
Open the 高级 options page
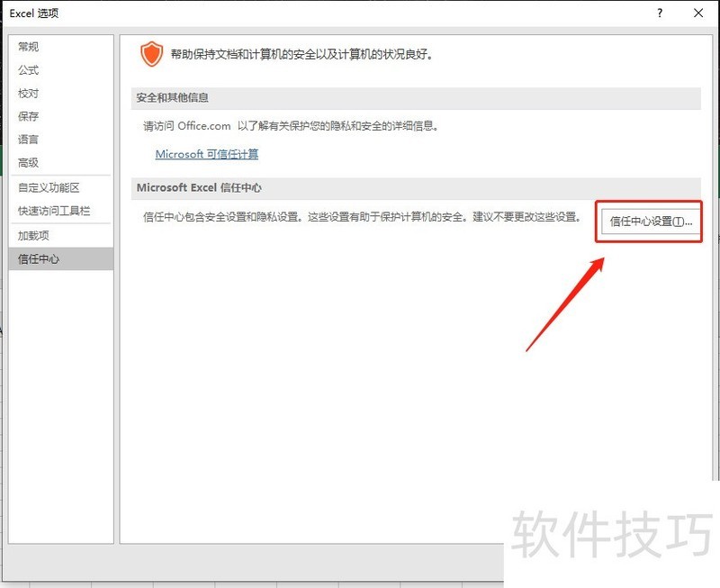pyautogui.click(x=29, y=163)
